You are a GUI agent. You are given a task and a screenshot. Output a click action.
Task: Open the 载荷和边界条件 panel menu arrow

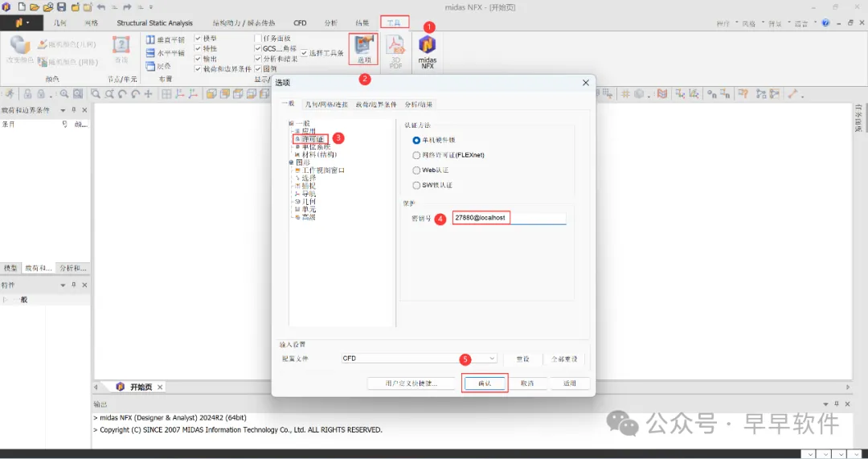coord(63,110)
